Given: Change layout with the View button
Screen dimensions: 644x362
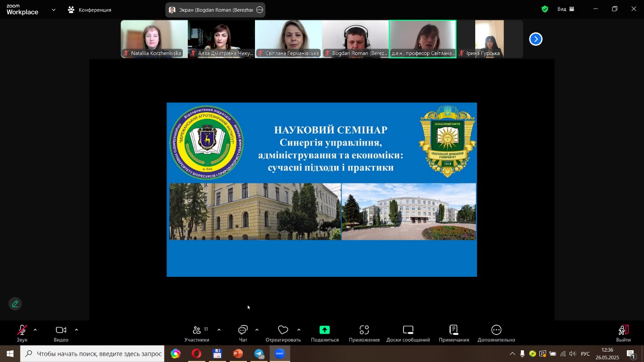Looking at the screenshot, I should tap(565, 9).
